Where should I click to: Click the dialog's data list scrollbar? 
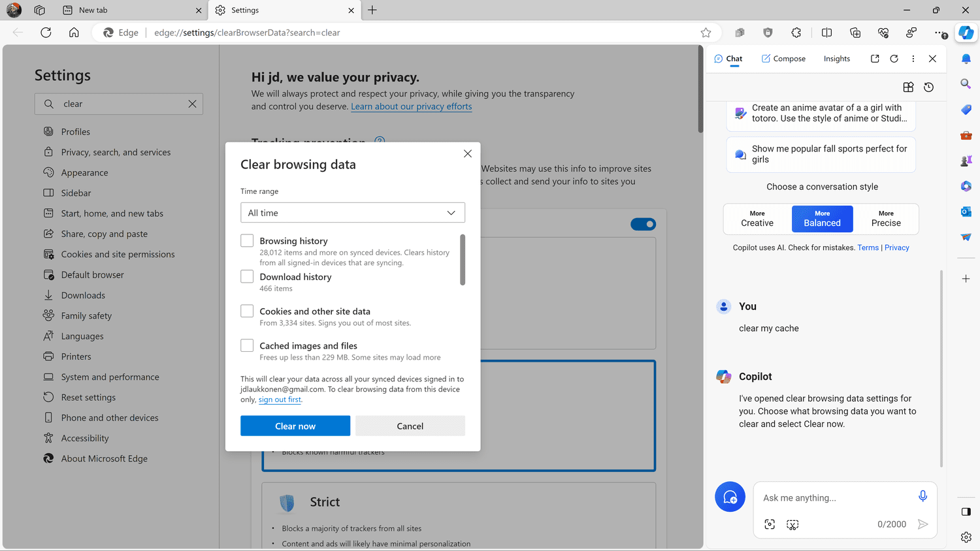coord(463,260)
